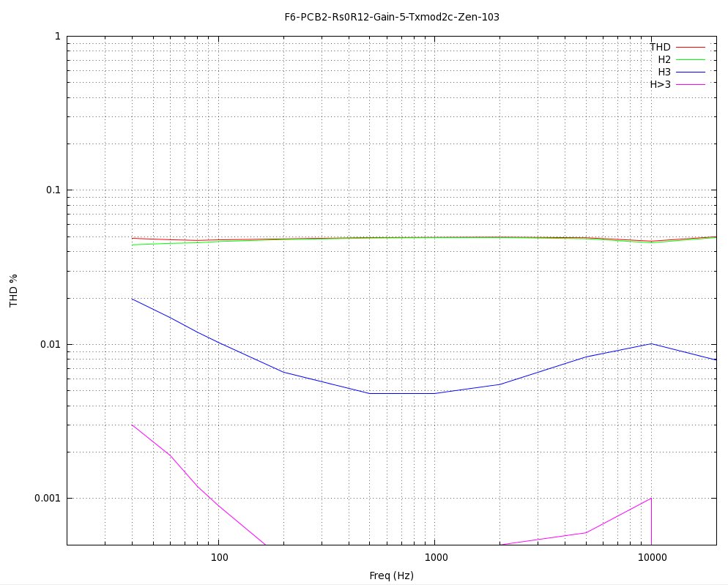The height and width of the screenshot is (585, 728).
Task: Click the 'THD %' y-axis label
Action: pos(13,291)
